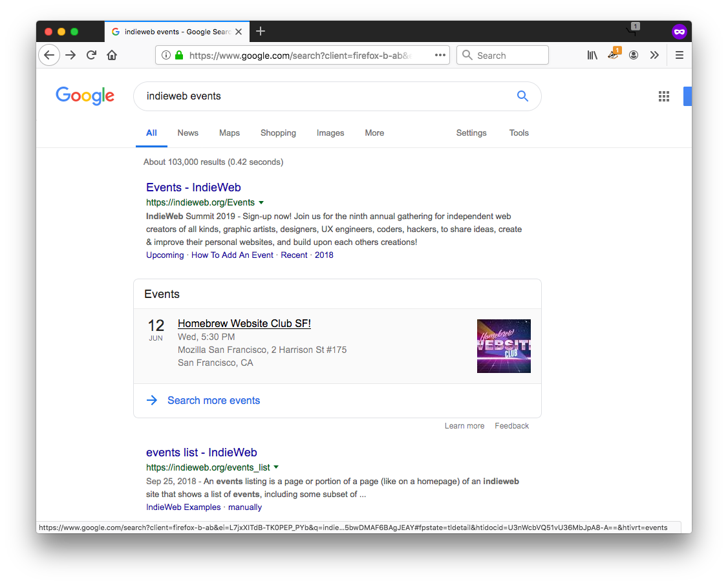Click the Google logo
Viewport: 728px width, 585px height.
(85, 96)
